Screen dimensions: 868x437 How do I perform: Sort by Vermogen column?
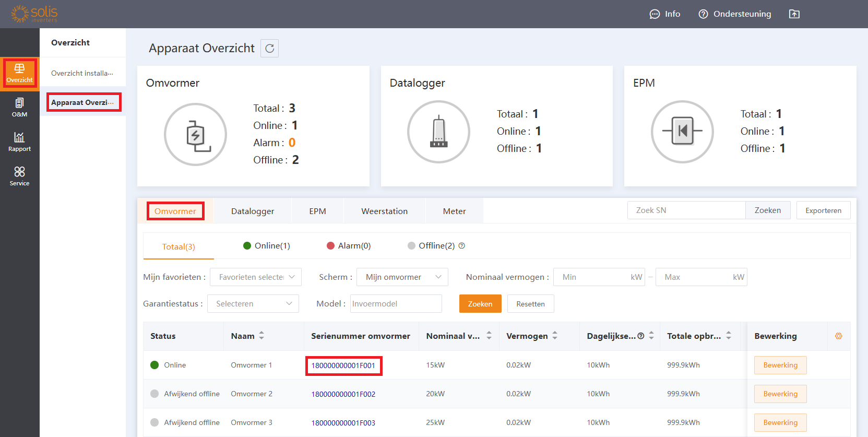tap(555, 336)
